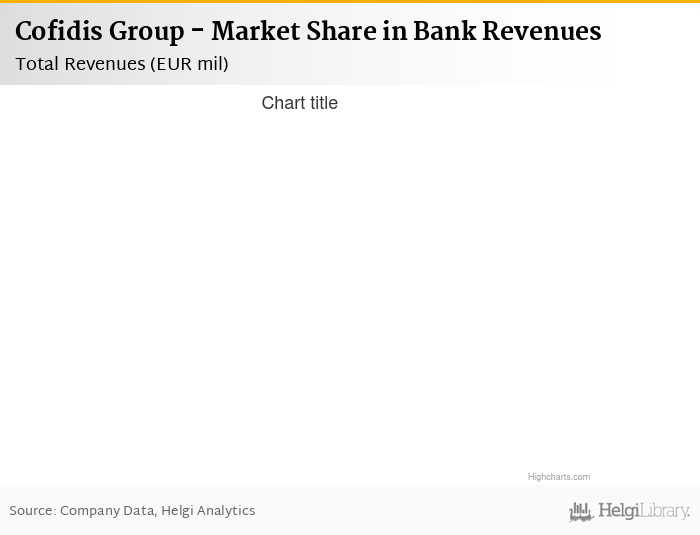Click 'Cofidis Group' in the heading

(100, 32)
